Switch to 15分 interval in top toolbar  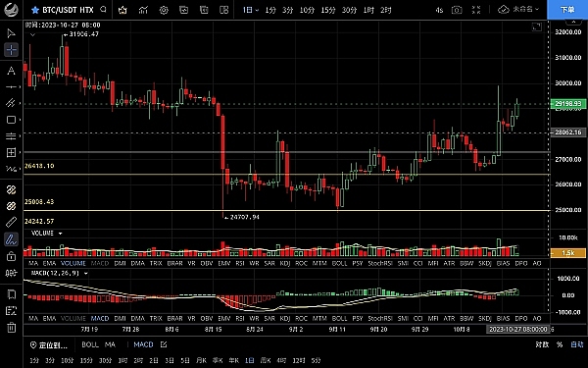(x=327, y=10)
